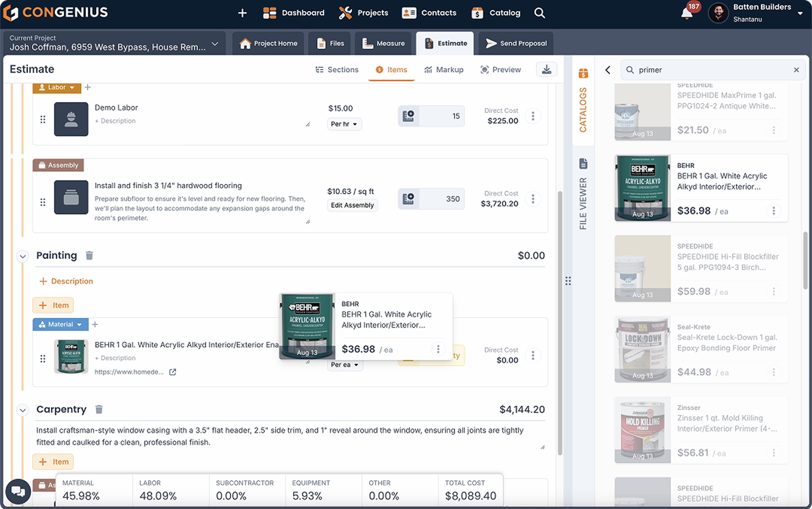Click the primer catalog search field
Screen dimensions: 812x509
(x=713, y=70)
